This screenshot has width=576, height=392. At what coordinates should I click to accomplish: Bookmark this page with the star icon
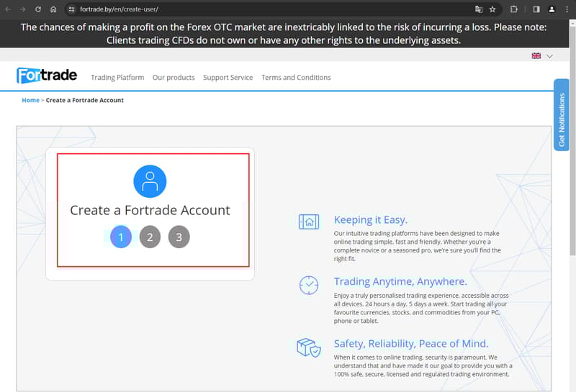pyautogui.click(x=492, y=9)
